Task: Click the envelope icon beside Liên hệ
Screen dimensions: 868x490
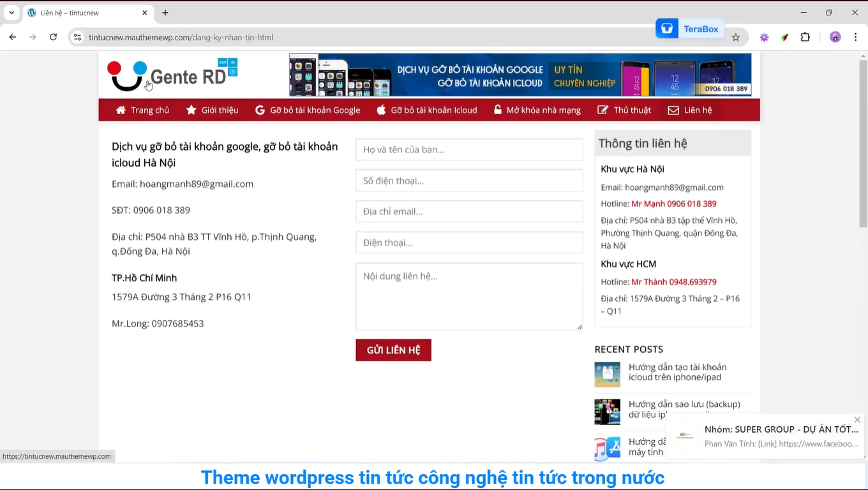Action: pyautogui.click(x=673, y=110)
